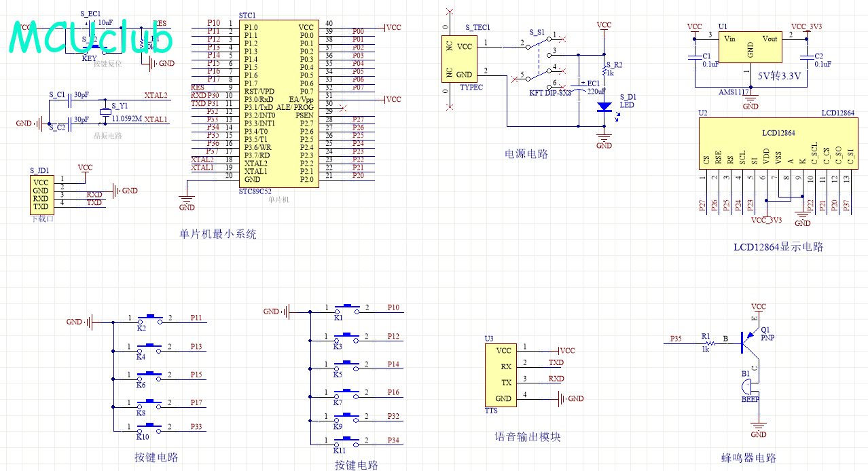This screenshot has width=868, height=471.
Task: Select the EC1 220uF capacitor symbol
Action: pos(579,87)
